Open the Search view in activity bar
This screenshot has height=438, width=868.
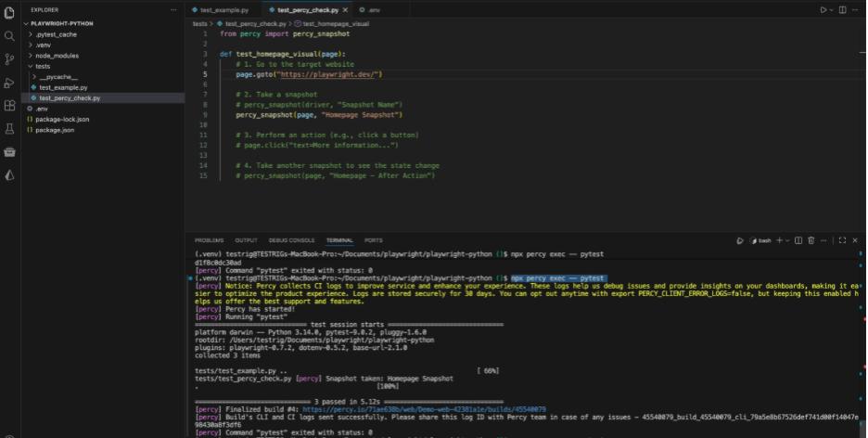tap(9, 36)
